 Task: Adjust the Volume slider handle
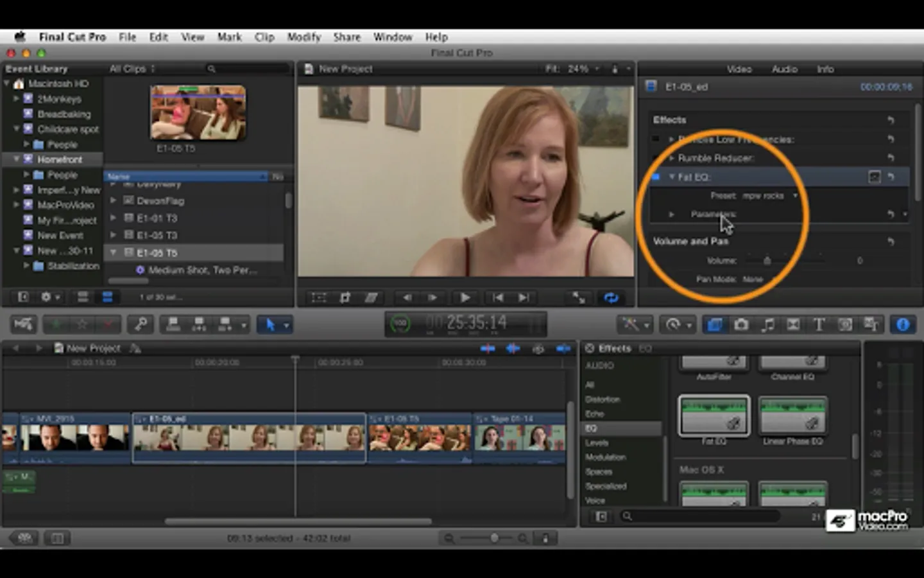tap(767, 261)
